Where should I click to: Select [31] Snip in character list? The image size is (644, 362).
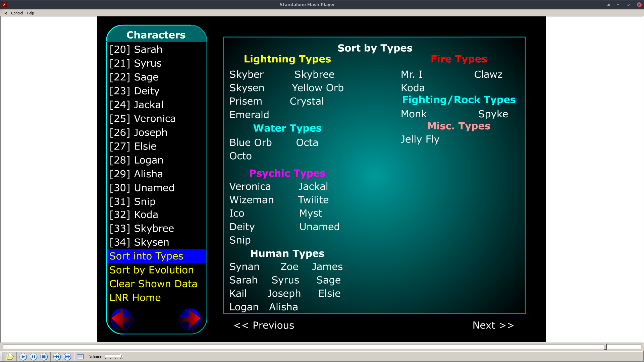[132, 201]
